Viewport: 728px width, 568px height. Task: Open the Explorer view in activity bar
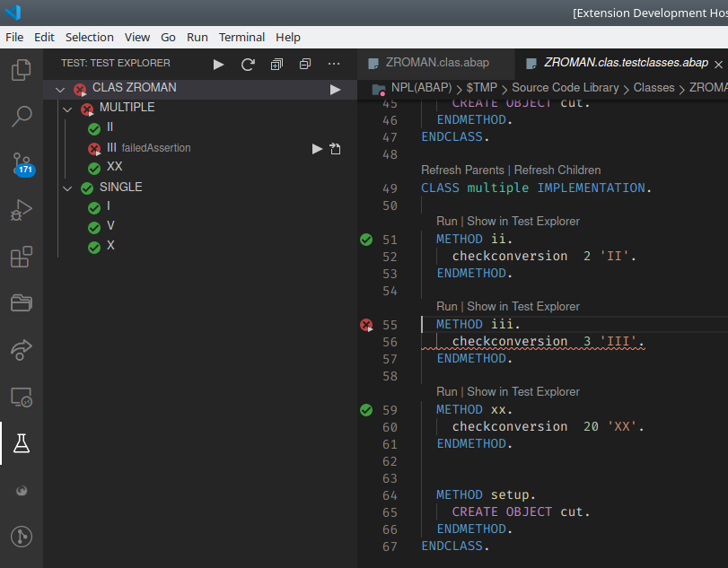pyautogui.click(x=22, y=69)
